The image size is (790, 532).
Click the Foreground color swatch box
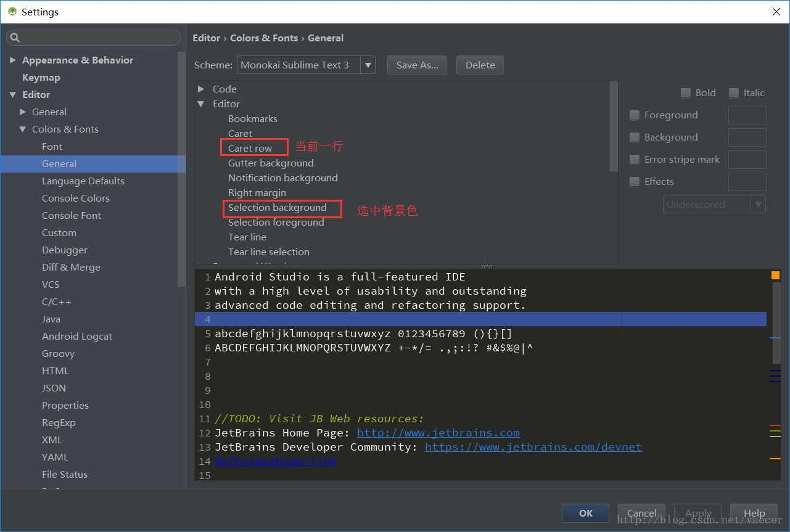(747, 115)
